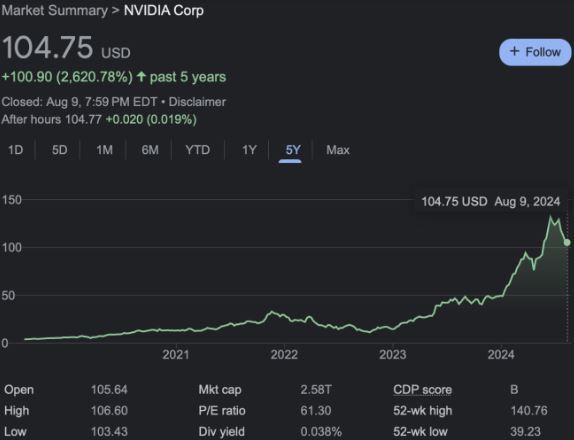Click the 52-wk low label
The image size is (574, 440).
pyautogui.click(x=420, y=432)
